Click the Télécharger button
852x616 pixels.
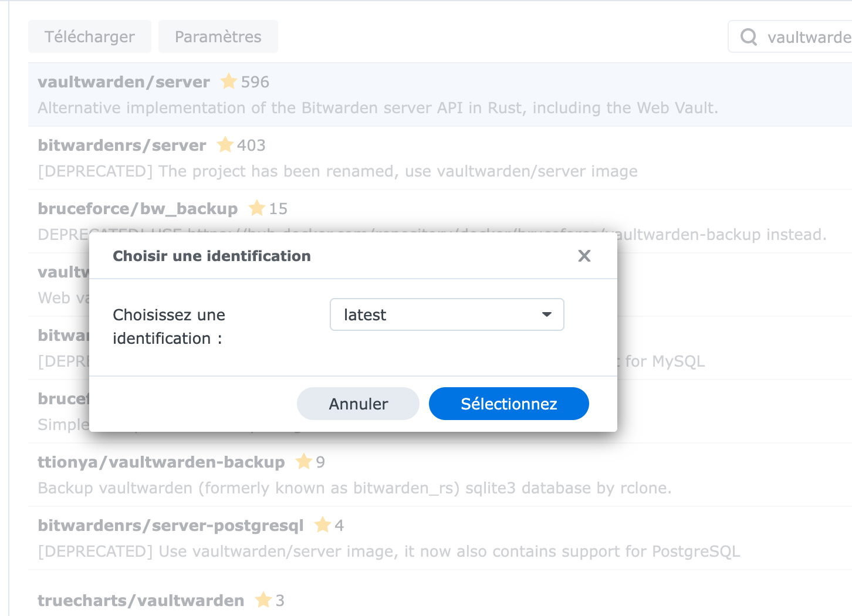[x=90, y=36]
